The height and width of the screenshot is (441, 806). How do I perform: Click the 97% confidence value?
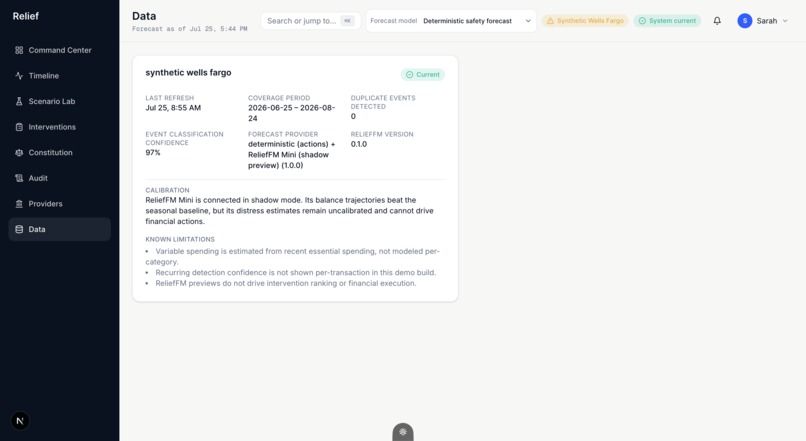(153, 153)
